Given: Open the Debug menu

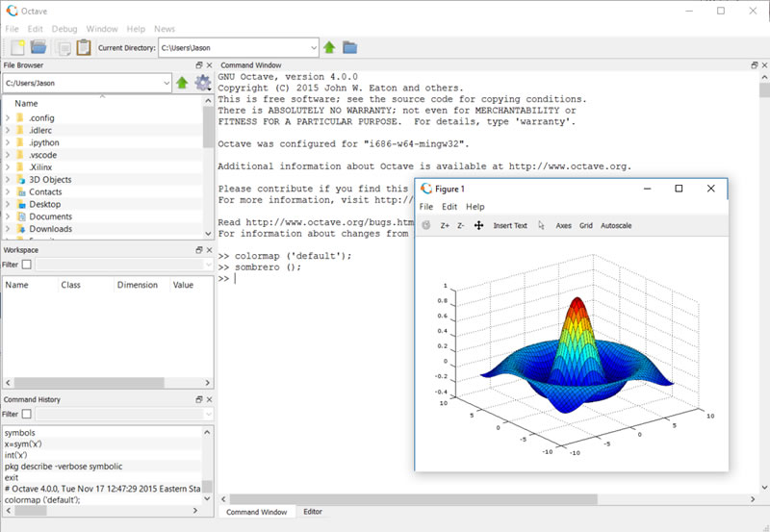Looking at the screenshot, I should tap(64, 29).
